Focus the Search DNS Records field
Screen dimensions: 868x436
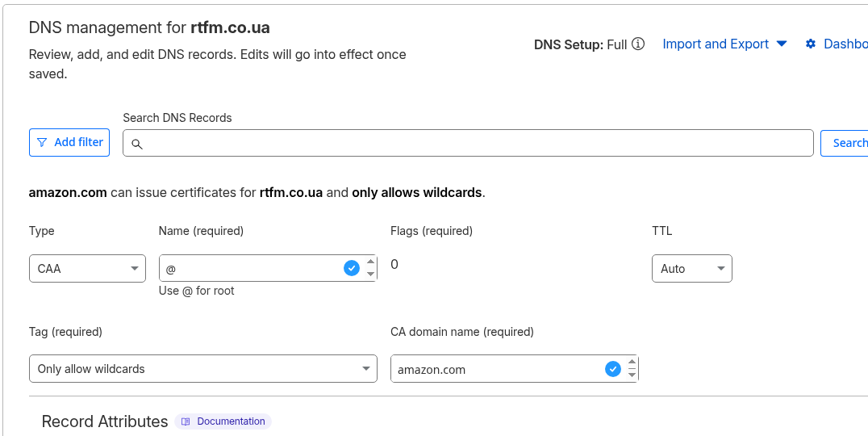pyautogui.click(x=476, y=143)
